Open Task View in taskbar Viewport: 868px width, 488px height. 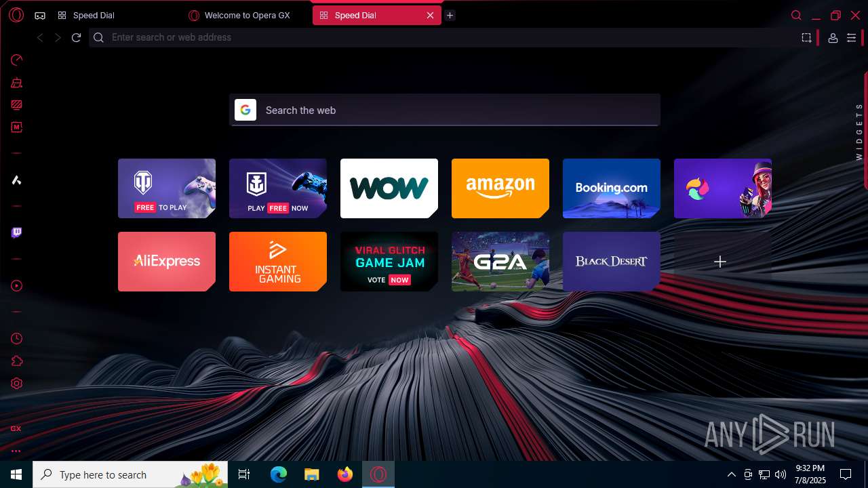click(245, 474)
